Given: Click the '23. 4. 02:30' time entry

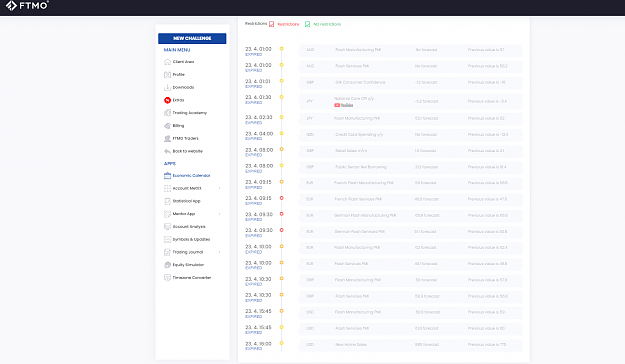Looking at the screenshot, I should point(259,118).
